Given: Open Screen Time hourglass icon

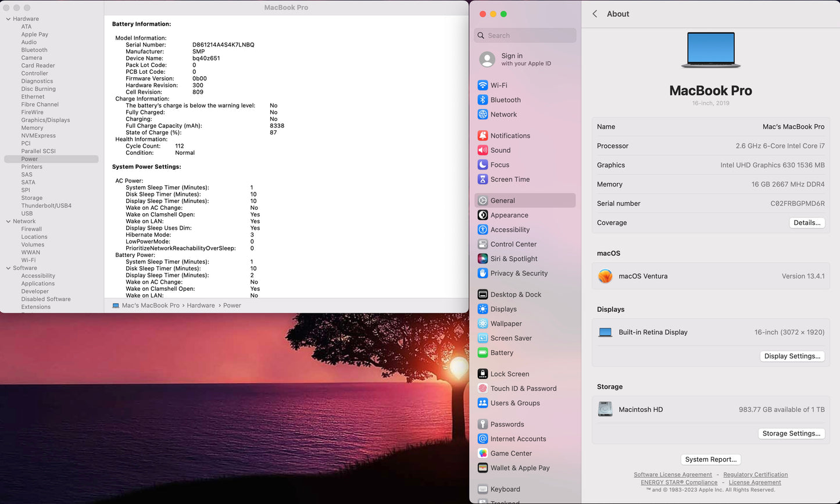Looking at the screenshot, I should click(x=482, y=179).
